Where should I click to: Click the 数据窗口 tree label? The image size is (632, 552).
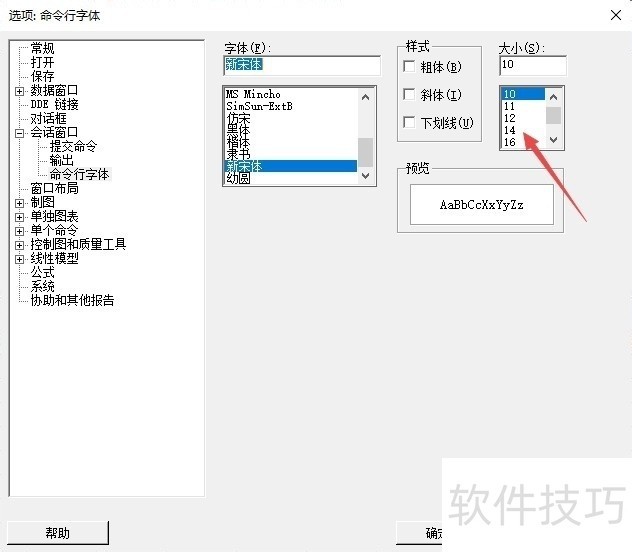pos(54,90)
